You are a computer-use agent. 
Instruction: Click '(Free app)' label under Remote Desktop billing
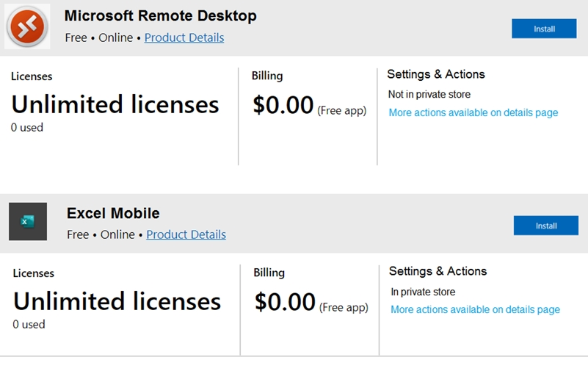coord(341,111)
